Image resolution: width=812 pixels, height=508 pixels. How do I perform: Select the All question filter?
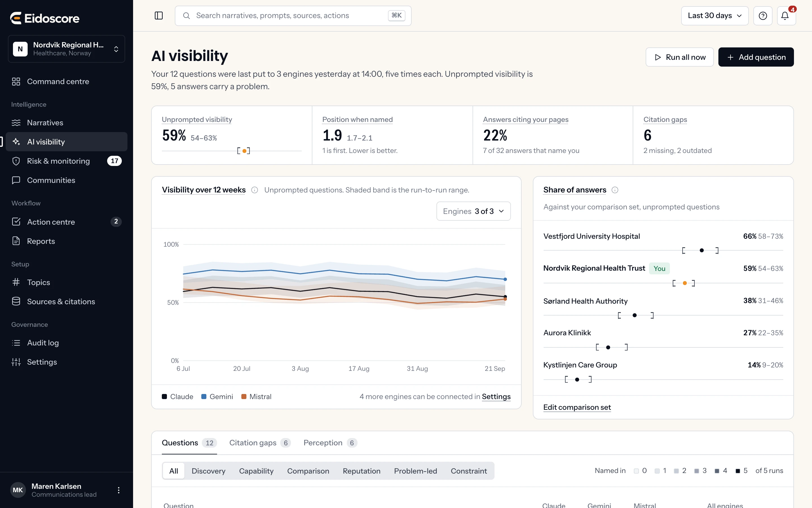[x=173, y=471]
